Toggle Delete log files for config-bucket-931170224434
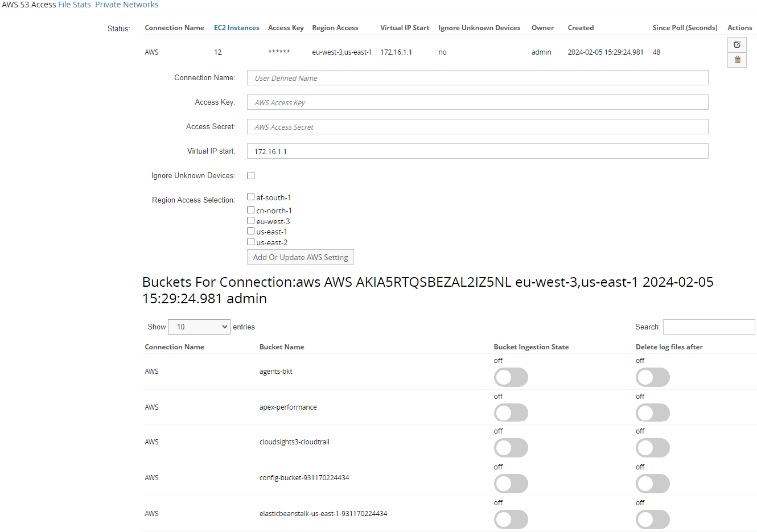 [x=653, y=484]
